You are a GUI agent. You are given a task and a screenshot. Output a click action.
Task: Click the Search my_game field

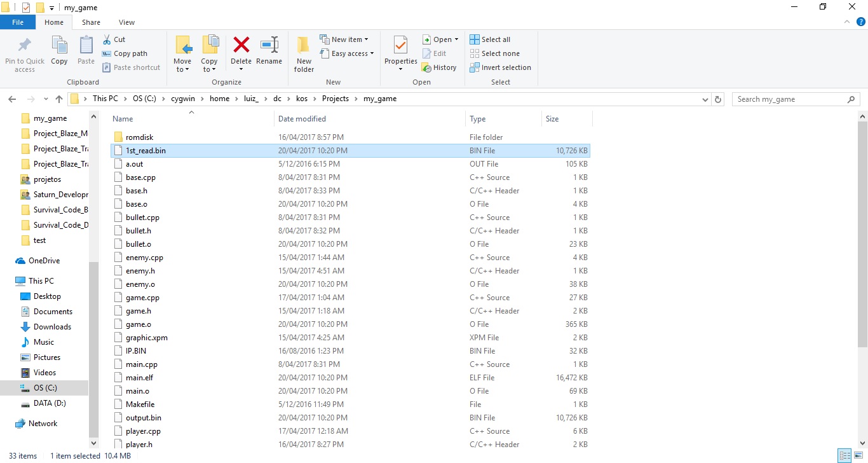pos(796,99)
